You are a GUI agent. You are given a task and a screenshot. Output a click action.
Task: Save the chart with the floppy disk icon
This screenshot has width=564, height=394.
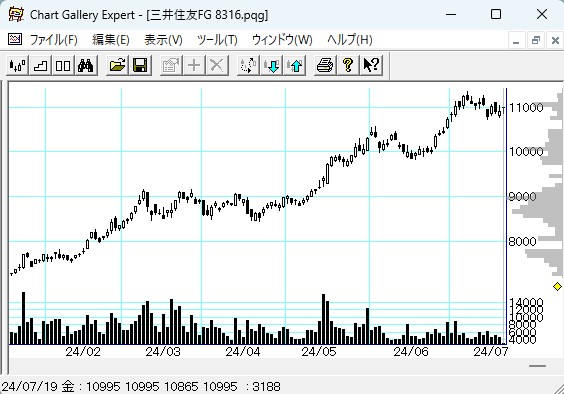[140, 65]
